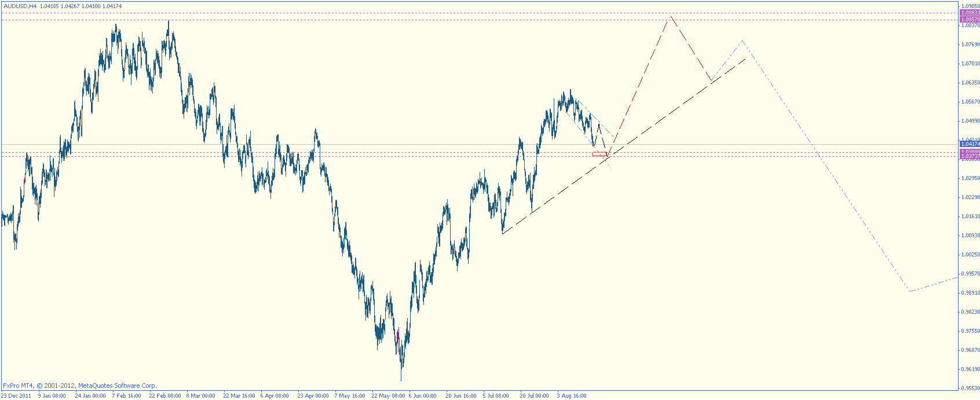The image size is (980, 400).
Task: Click the 20 Jun 16:00 date label
Action: pyautogui.click(x=461, y=396)
